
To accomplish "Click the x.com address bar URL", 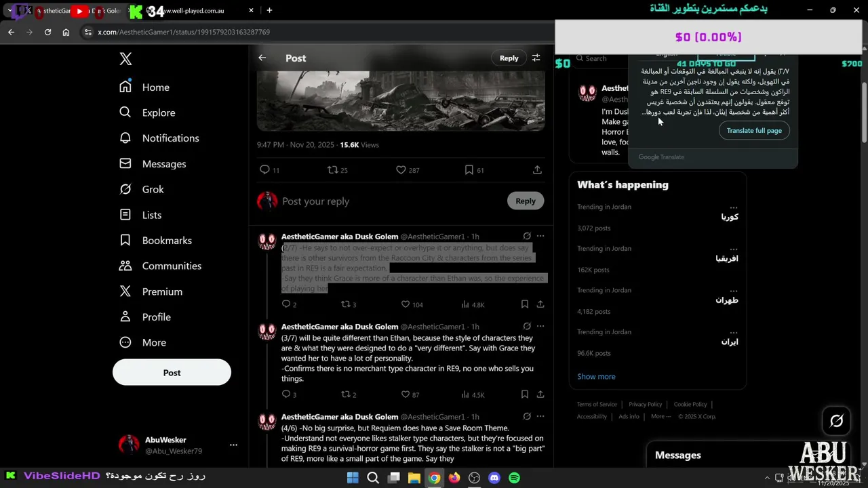I will coord(184,32).
